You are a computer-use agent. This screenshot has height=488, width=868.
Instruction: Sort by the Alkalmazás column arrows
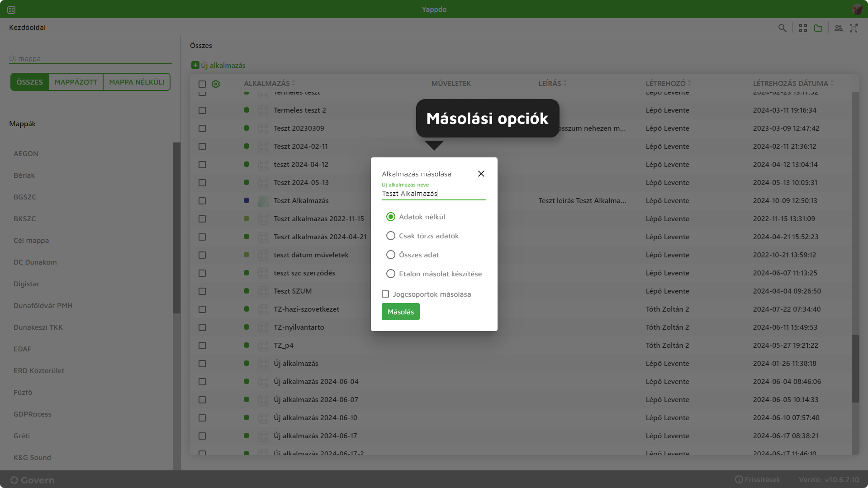[294, 83]
